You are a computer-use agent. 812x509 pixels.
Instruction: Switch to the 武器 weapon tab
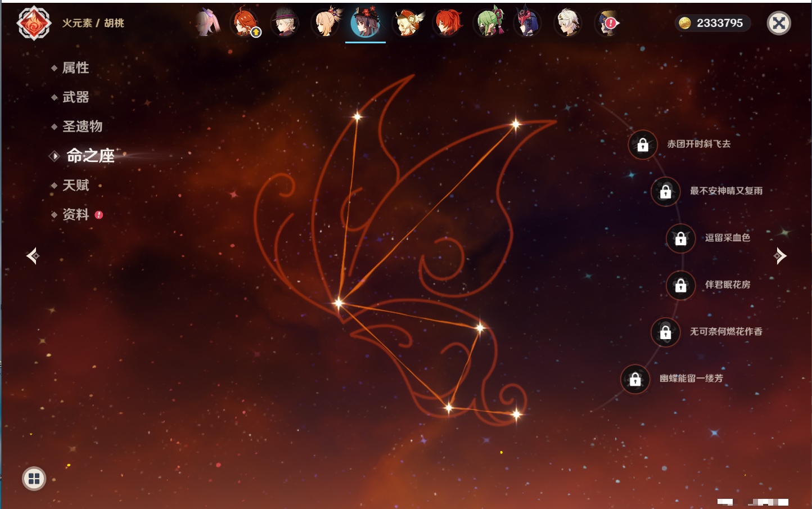75,97
